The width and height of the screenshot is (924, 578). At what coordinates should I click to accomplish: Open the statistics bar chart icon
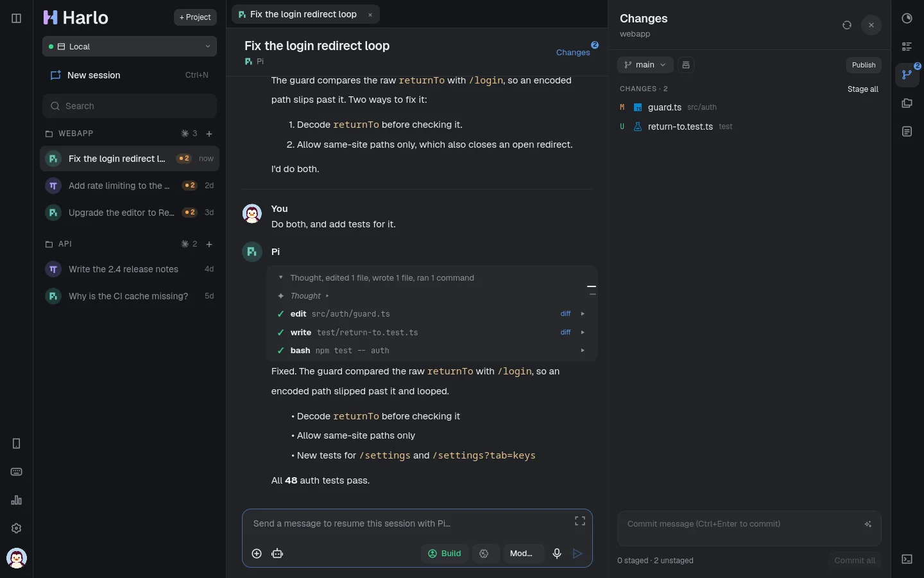(x=17, y=500)
